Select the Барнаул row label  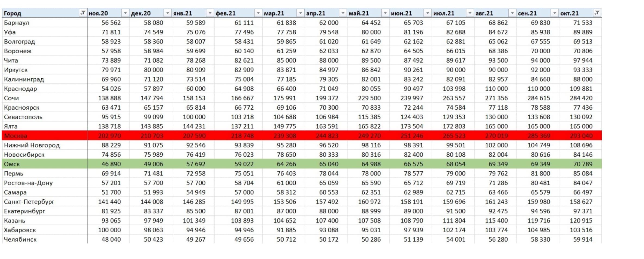16,23
